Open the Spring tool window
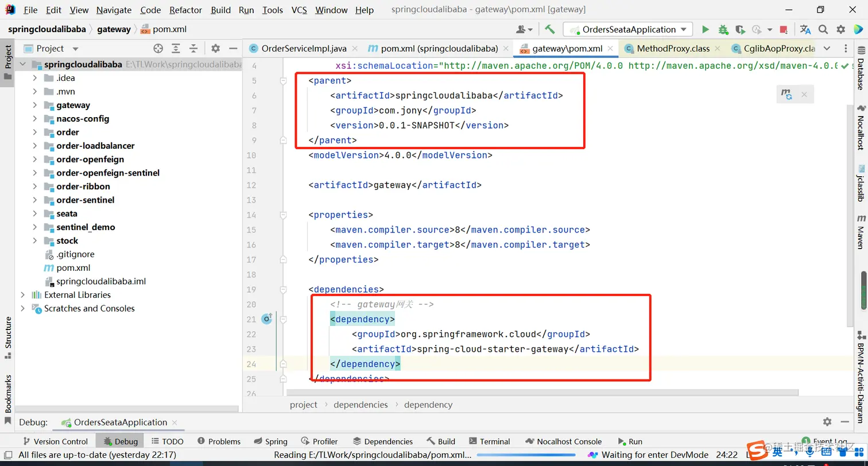 pyautogui.click(x=270, y=441)
